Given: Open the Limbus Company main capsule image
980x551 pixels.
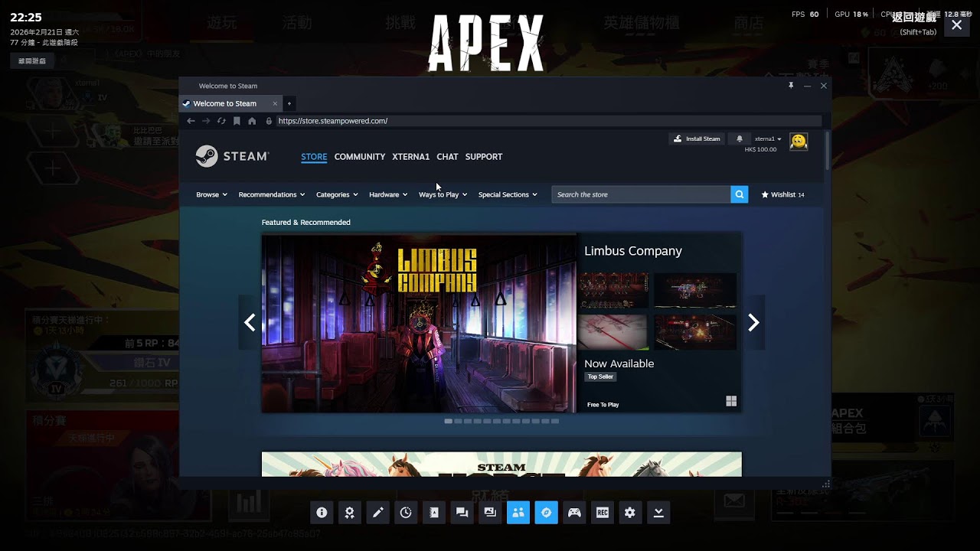Looking at the screenshot, I should point(419,323).
